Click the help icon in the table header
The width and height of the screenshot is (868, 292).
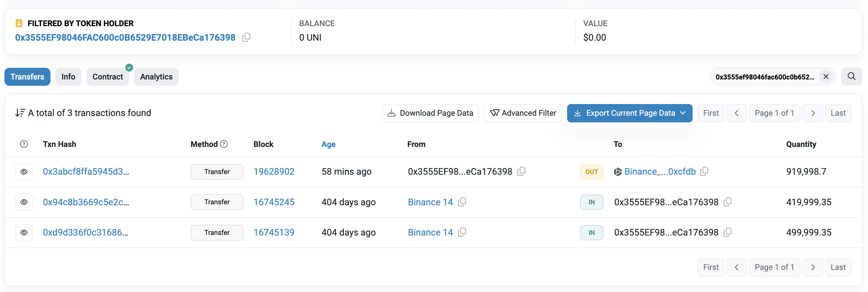click(24, 144)
